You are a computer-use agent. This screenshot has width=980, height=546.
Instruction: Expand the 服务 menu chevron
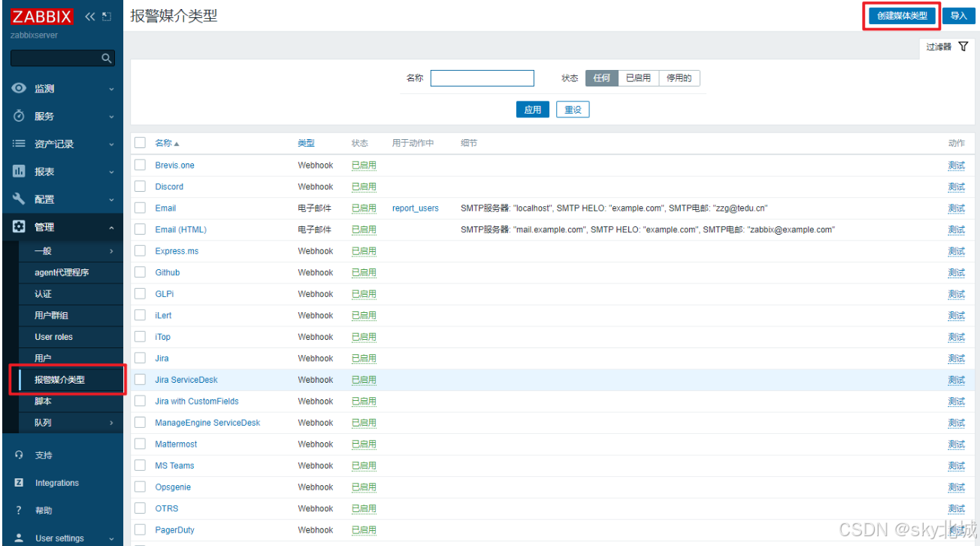tap(111, 117)
